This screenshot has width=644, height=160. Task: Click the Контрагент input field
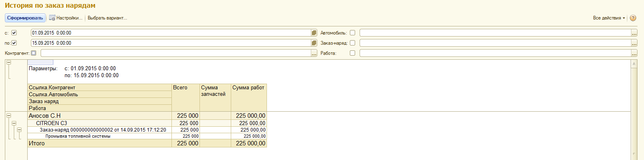point(176,53)
